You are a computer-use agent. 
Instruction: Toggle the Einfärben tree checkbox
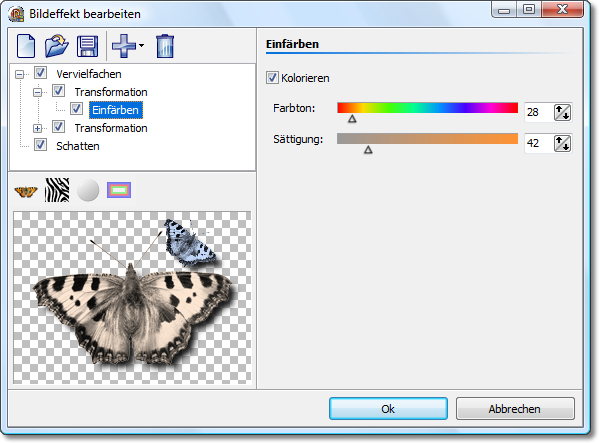coord(76,109)
